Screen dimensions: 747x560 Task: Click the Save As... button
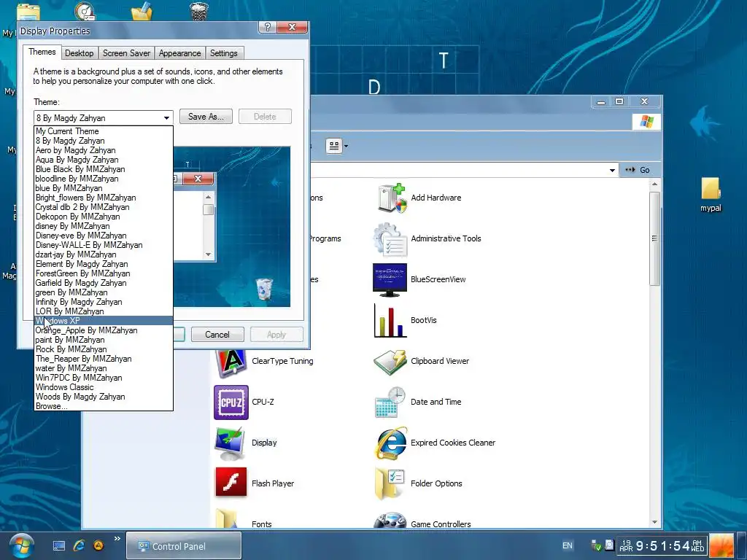coord(206,117)
